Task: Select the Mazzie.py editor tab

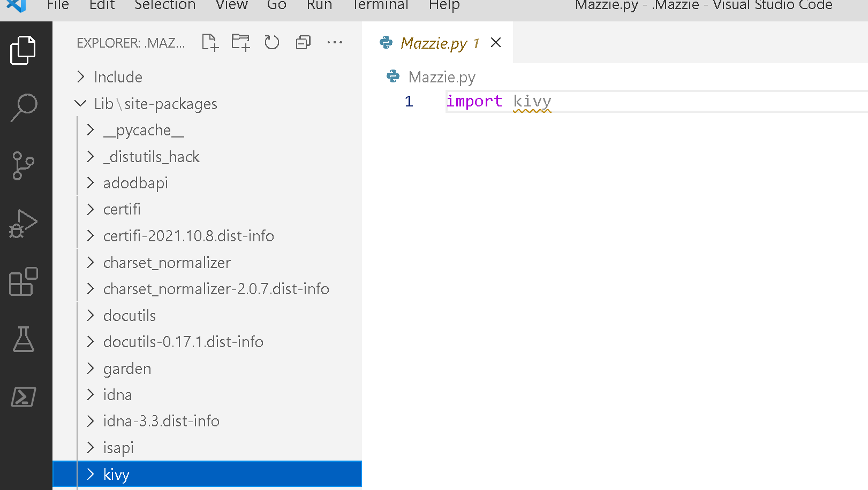Action: coord(437,42)
